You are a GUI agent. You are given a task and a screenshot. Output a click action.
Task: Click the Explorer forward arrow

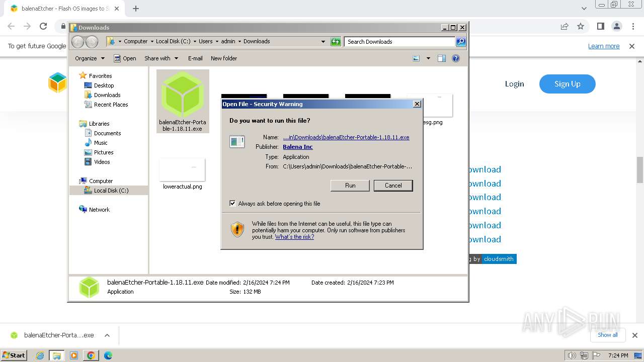tap(92, 42)
